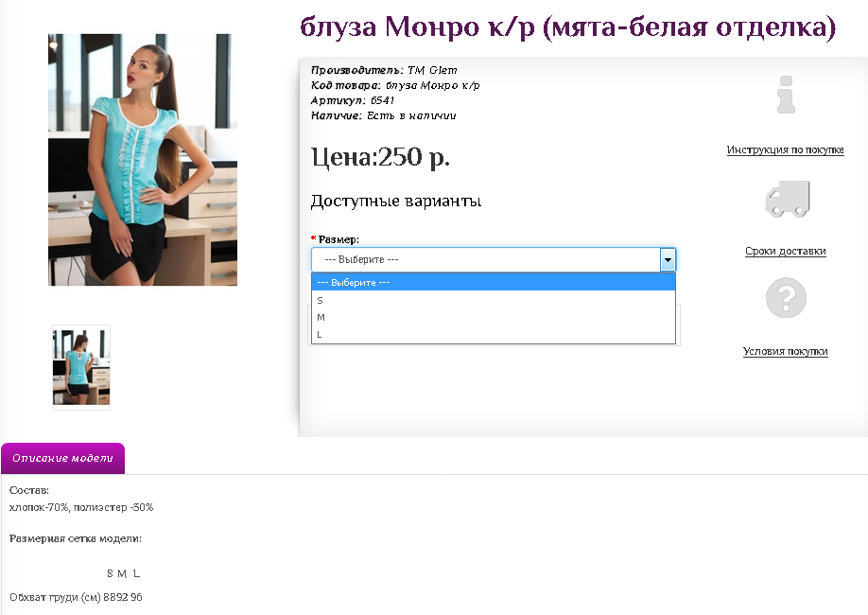Click the Наличие: Есть в наличии line
This screenshot has width=868, height=615.
point(384,115)
